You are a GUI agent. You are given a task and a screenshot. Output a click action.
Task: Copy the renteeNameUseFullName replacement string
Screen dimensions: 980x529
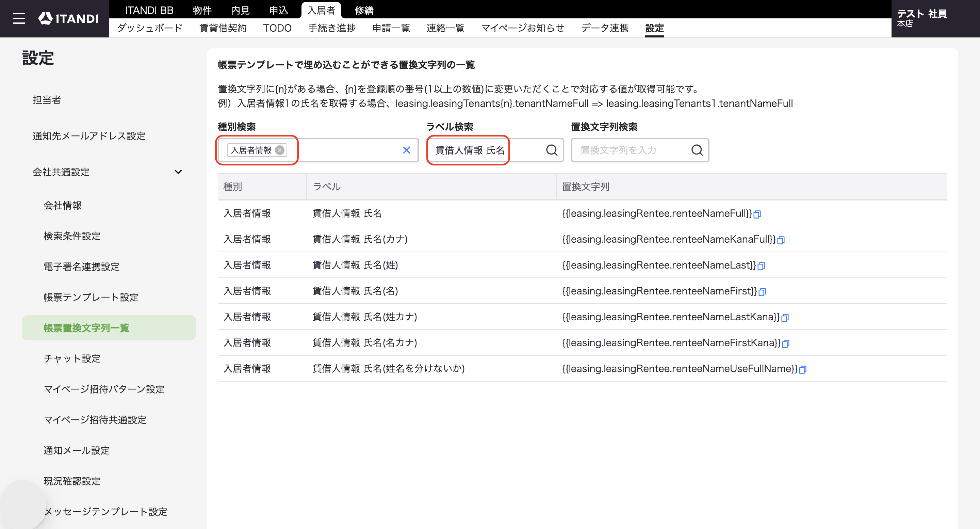pyautogui.click(x=802, y=370)
